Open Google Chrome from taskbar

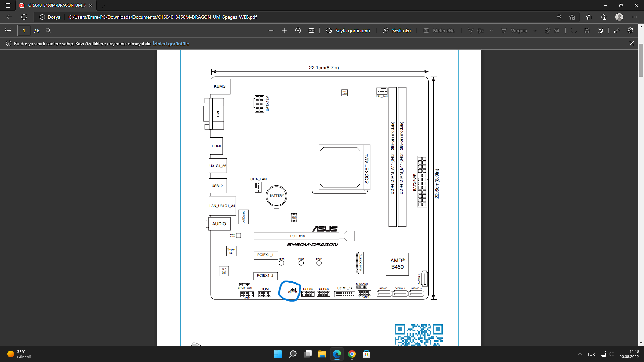coord(352,354)
